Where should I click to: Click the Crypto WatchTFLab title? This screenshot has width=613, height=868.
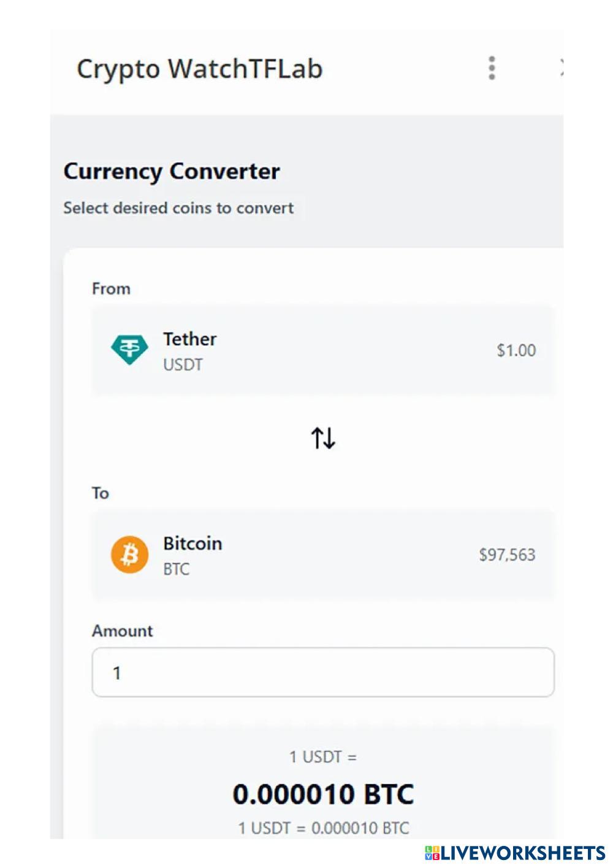199,69
